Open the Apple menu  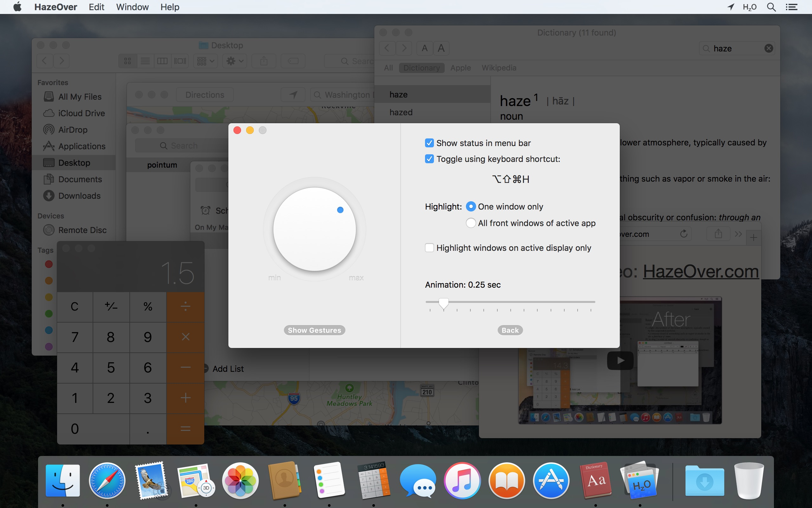point(17,7)
